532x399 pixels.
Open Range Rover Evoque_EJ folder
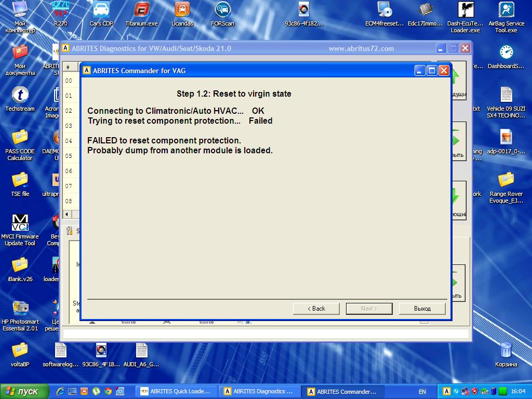coord(506,188)
